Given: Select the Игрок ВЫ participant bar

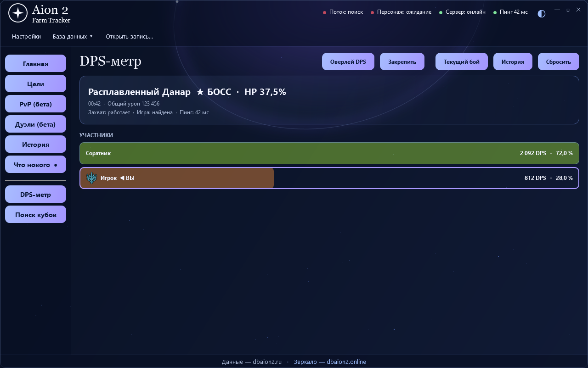Looking at the screenshot, I should coord(329,178).
